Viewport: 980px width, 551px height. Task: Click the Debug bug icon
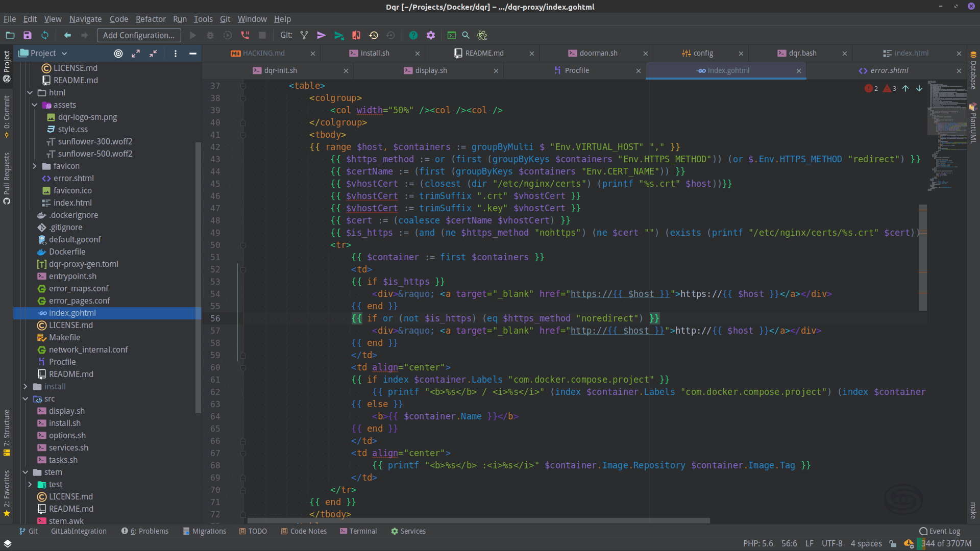(x=210, y=35)
